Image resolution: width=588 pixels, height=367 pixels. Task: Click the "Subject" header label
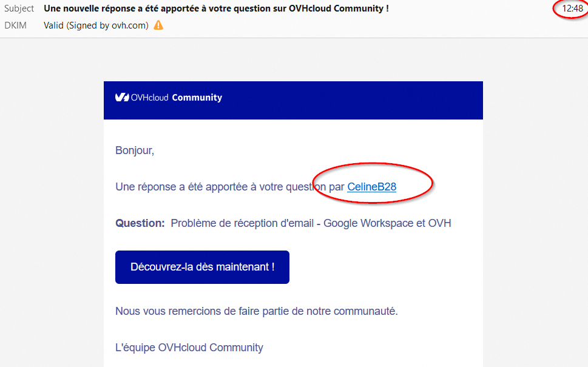[19, 8]
